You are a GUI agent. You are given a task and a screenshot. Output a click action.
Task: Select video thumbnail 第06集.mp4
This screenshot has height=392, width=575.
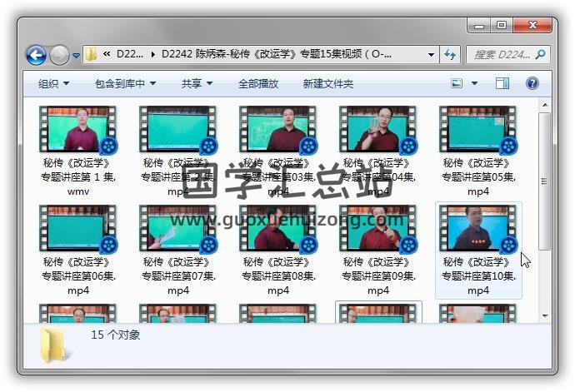77,228
